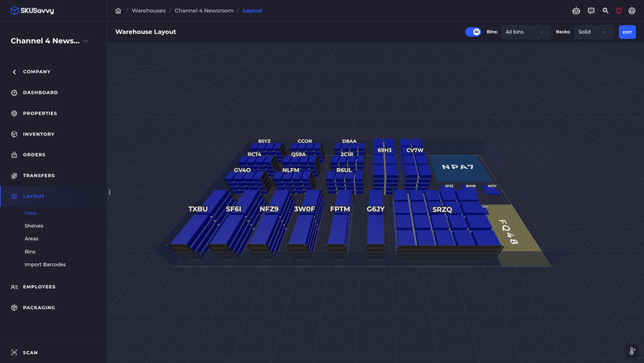Toggle the 3D view switch
Screen dimensions: 644x363
tap(473, 32)
